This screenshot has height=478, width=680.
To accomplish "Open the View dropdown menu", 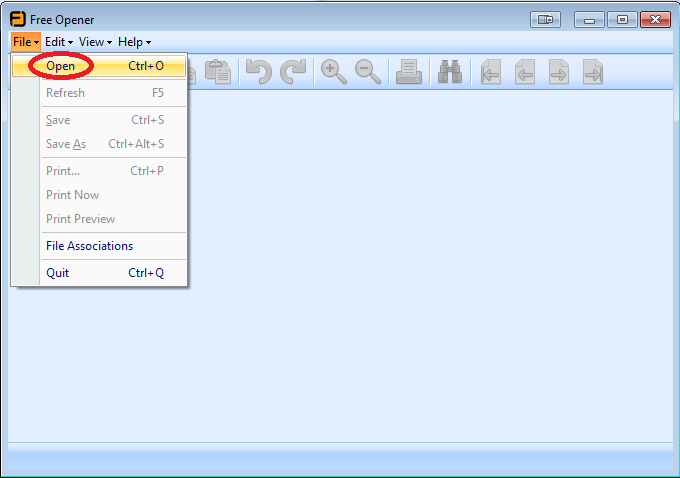I will point(95,42).
